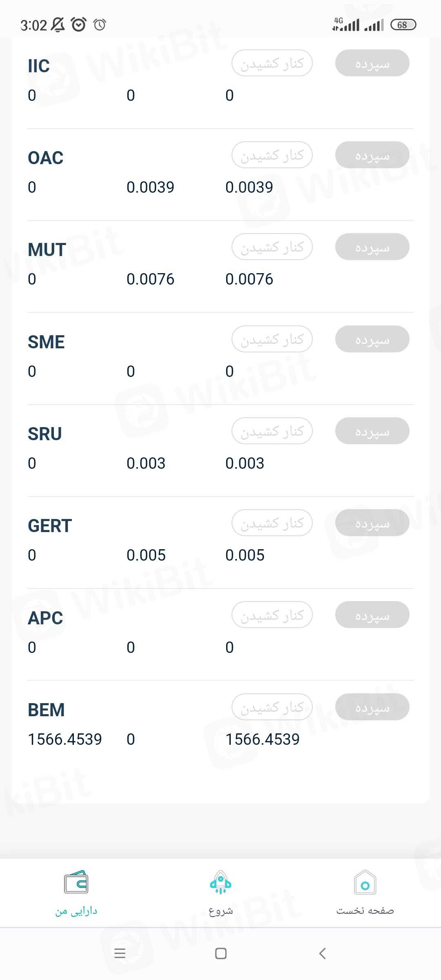This screenshot has height=980, width=441.
Task: Withdraw the BEM balance
Action: (x=272, y=707)
